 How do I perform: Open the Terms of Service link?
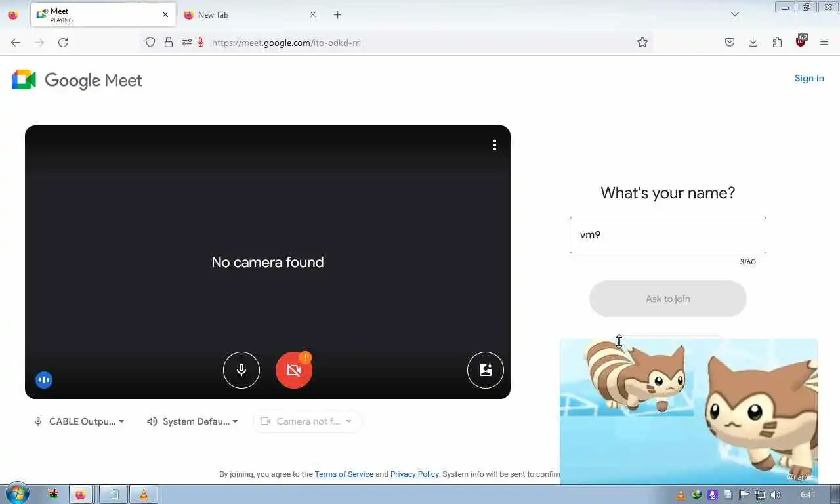(344, 474)
